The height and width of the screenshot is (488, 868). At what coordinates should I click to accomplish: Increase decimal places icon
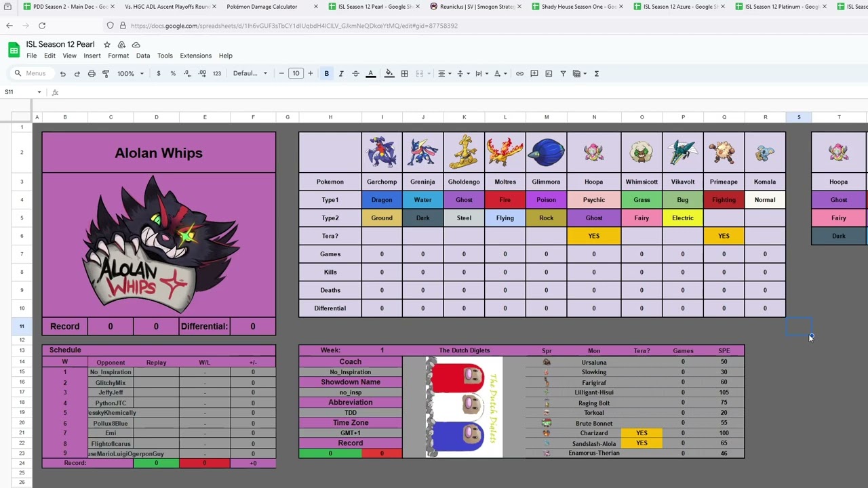202,73
